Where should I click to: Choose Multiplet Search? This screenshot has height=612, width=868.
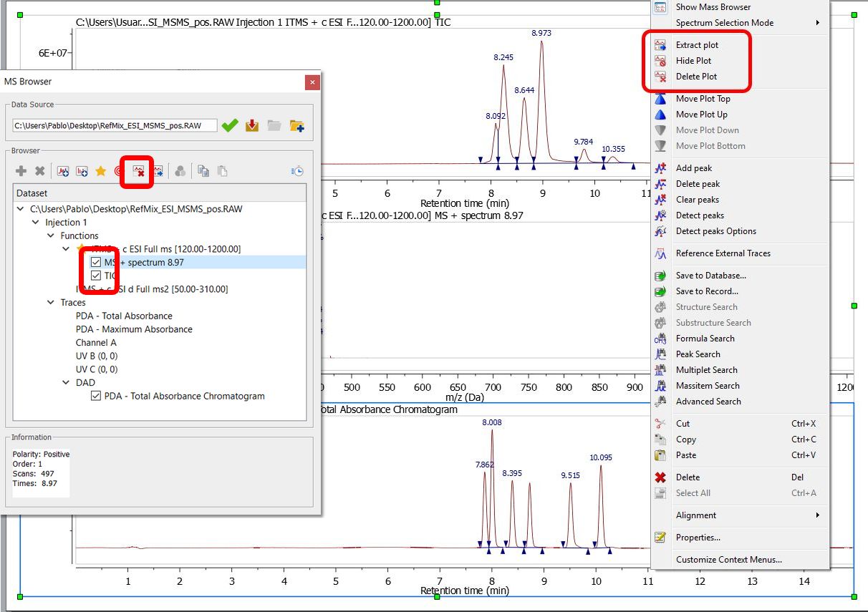click(x=740, y=370)
